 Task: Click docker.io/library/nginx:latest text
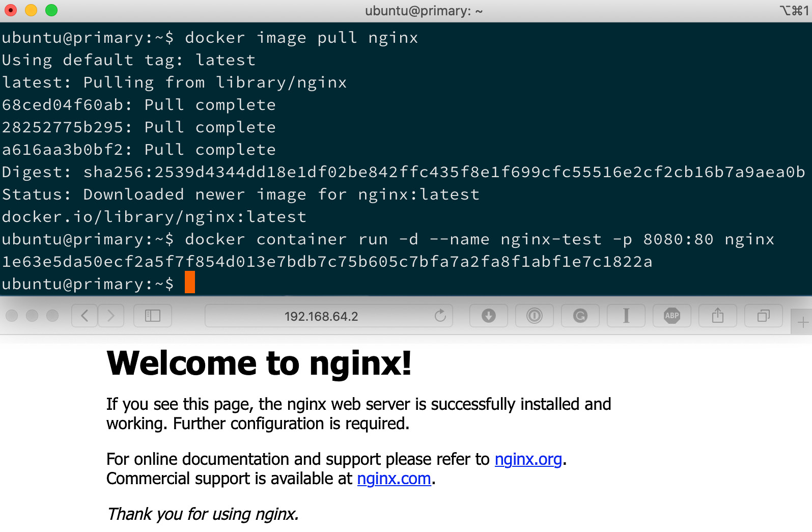pos(154,217)
